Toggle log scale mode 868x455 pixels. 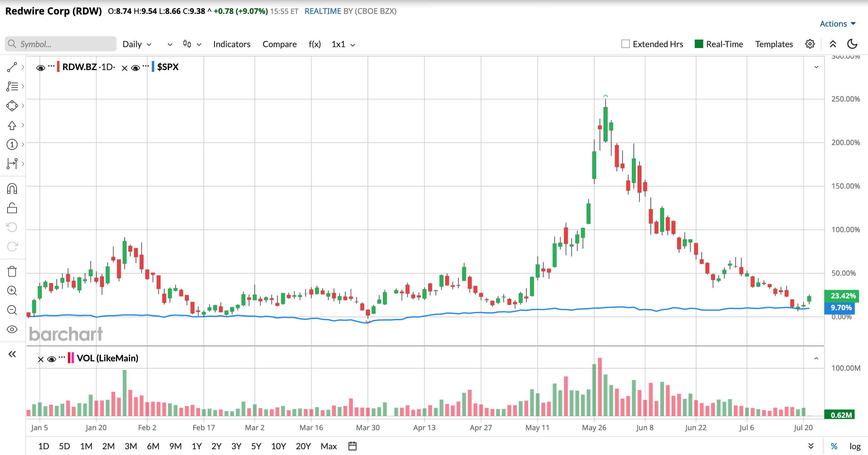(x=855, y=446)
